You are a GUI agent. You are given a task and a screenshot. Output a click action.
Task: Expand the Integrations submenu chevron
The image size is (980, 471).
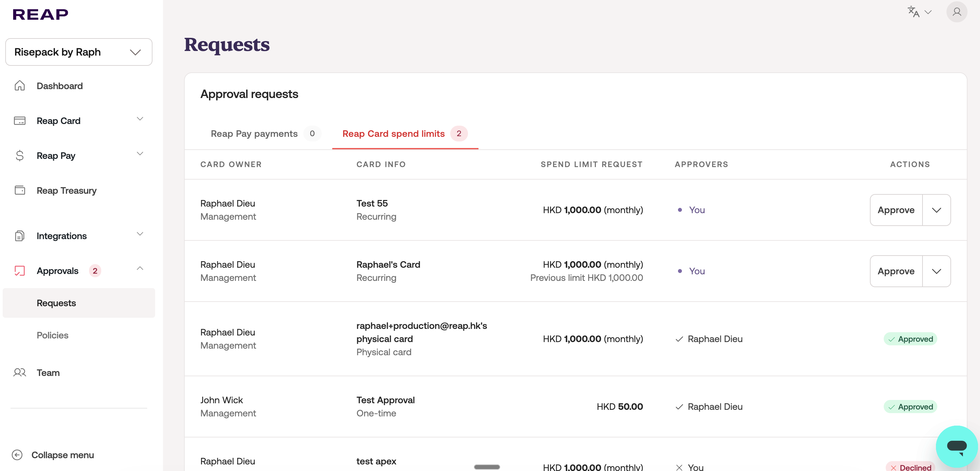click(x=140, y=234)
